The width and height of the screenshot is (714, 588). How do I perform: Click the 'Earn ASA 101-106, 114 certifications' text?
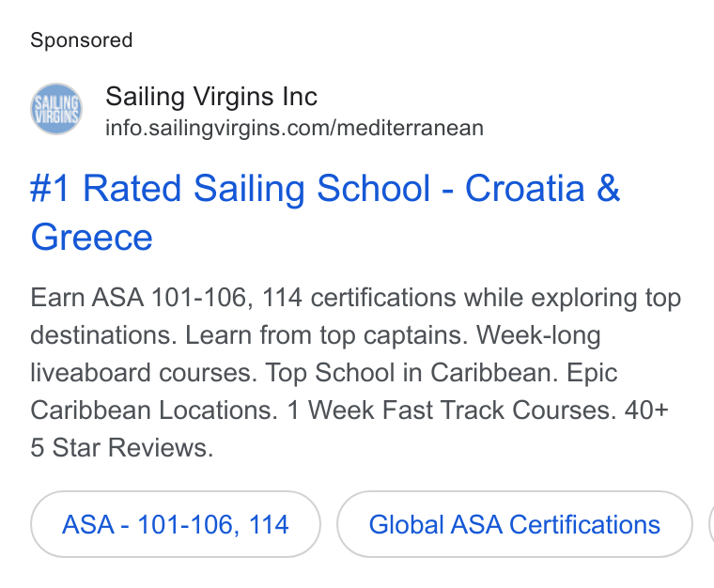point(243,298)
